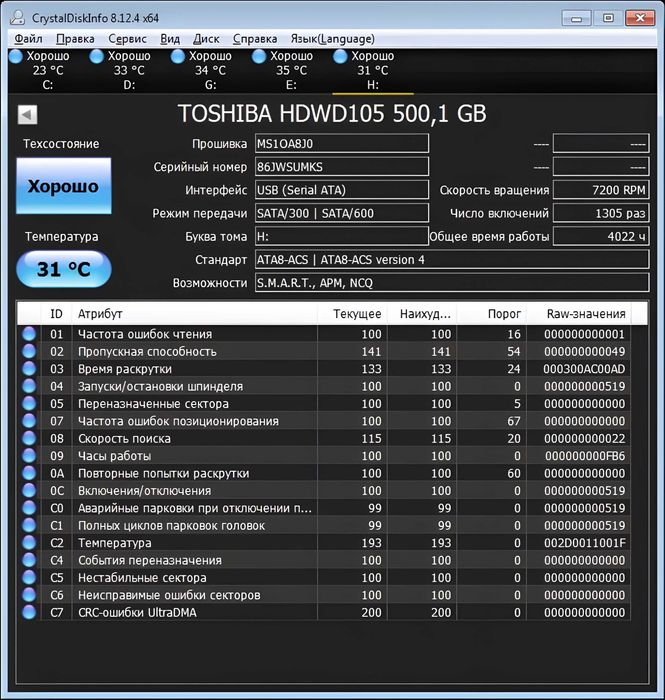This screenshot has height=700, width=665.
Task: Open the Язык(Language) menu
Action: 332,39
